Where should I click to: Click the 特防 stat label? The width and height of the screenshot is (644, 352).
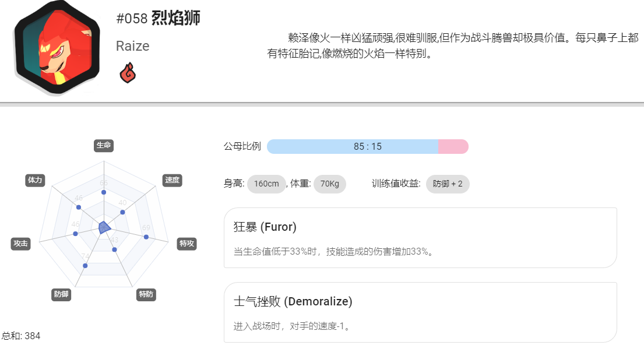coord(146,294)
